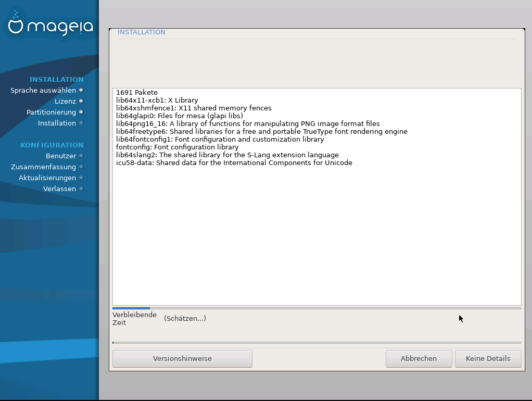Screen dimensions: 532x401
Task: Click the Verbleibende Zeit estimate text
Action: pos(185,318)
